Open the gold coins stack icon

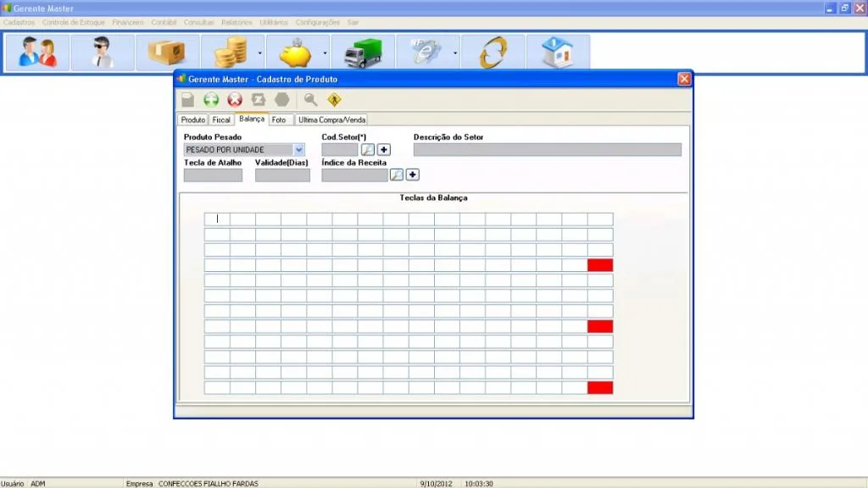(x=230, y=53)
